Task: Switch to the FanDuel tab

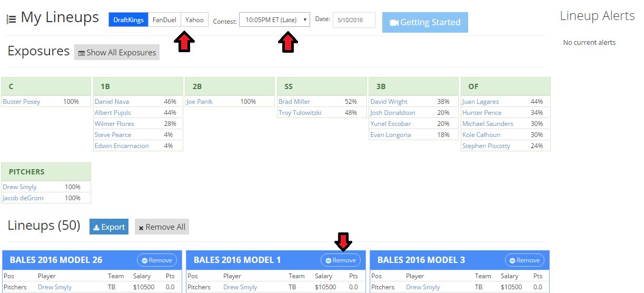Action: click(x=164, y=20)
